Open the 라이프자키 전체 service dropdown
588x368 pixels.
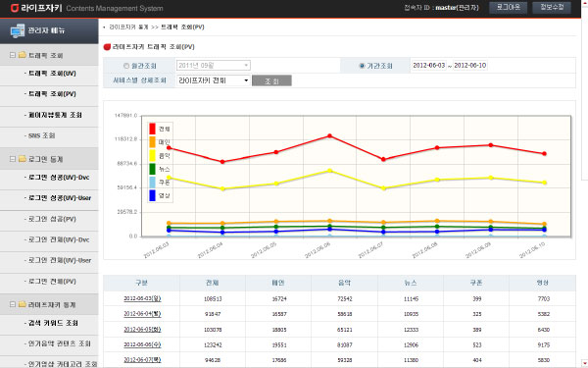[214, 80]
